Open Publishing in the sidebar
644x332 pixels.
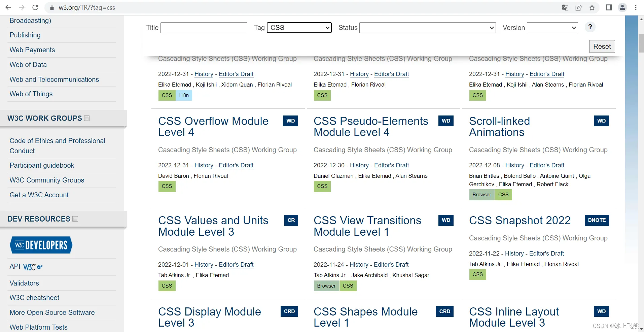[x=25, y=35]
